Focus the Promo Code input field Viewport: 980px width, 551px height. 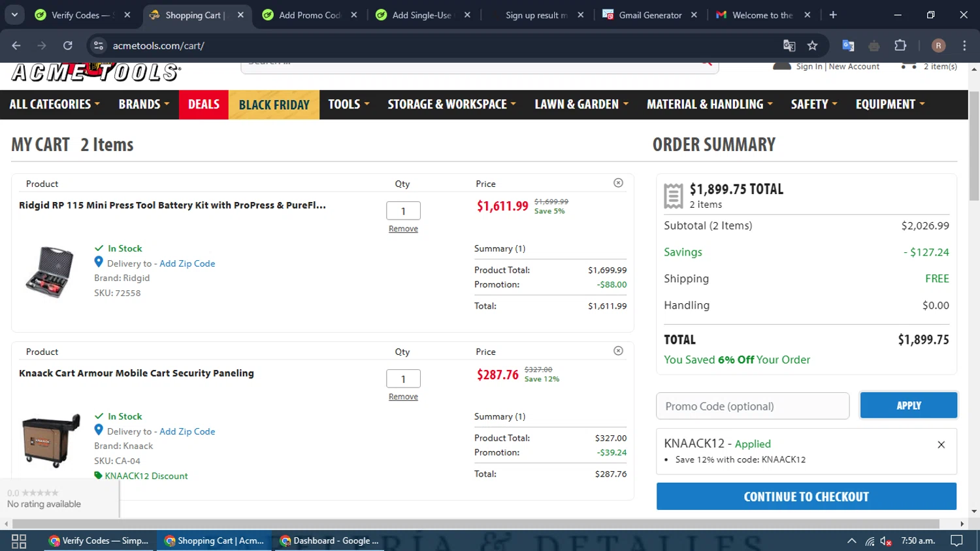(753, 406)
